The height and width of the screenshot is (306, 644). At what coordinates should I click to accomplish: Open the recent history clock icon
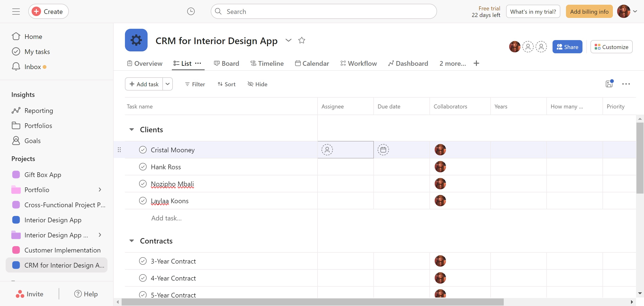191,12
